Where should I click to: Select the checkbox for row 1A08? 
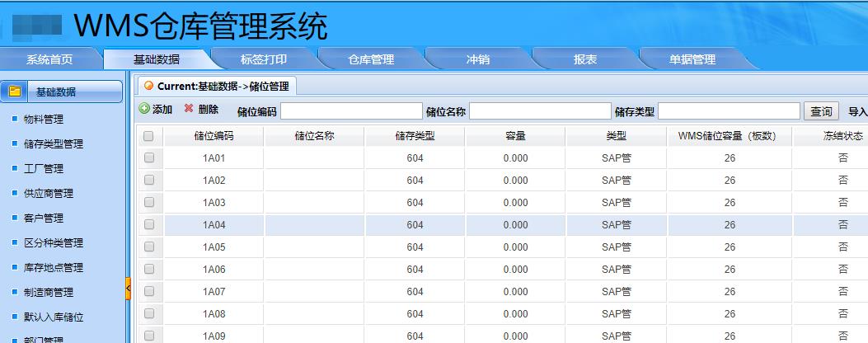click(x=149, y=313)
